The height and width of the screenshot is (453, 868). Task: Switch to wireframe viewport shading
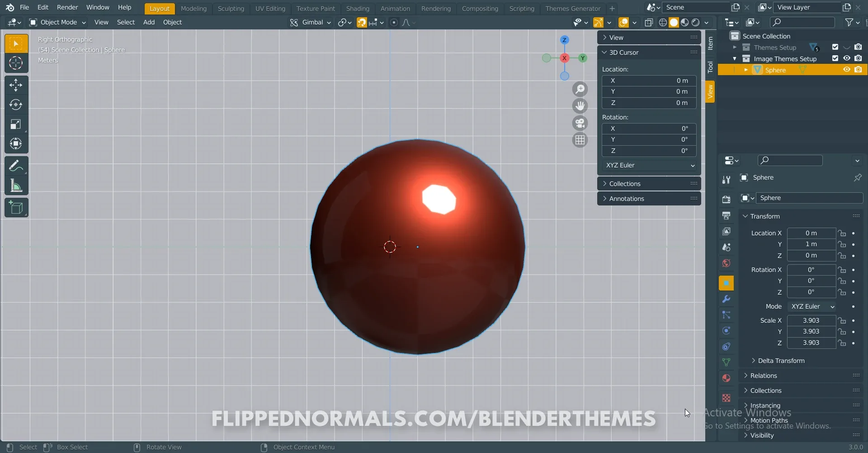coord(663,23)
